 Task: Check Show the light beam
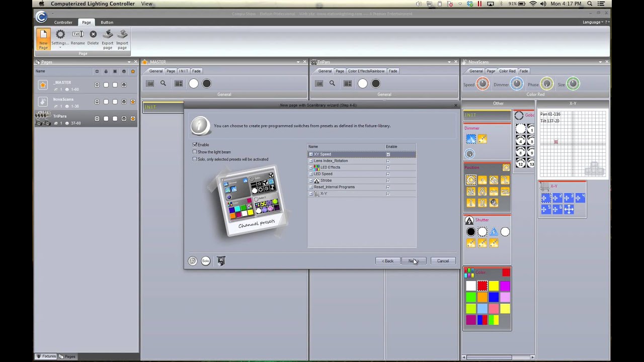195,152
